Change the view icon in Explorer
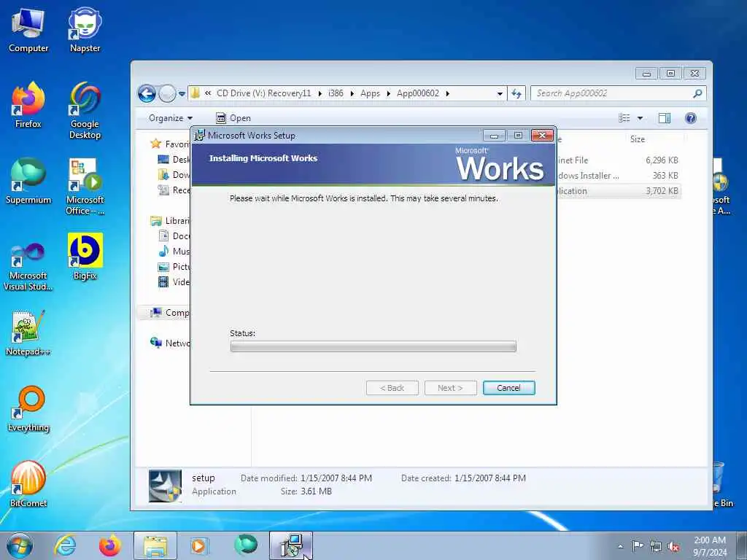 click(x=624, y=118)
